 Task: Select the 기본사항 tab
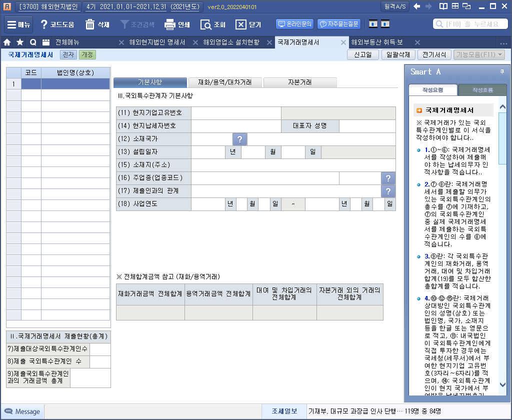pyautogui.click(x=150, y=82)
